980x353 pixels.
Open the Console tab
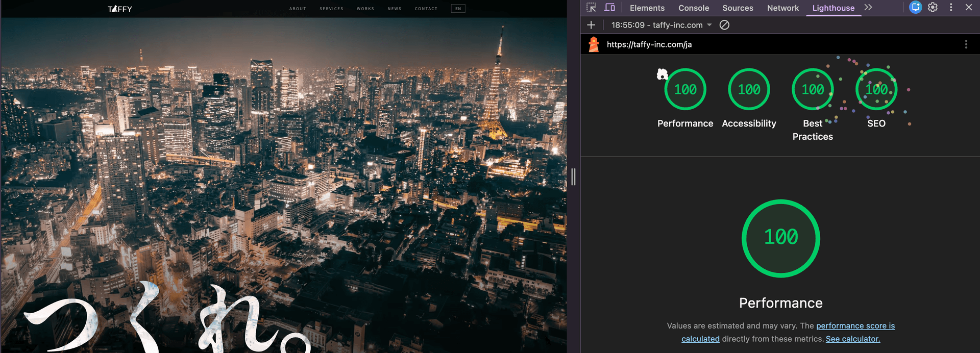pyautogui.click(x=693, y=8)
